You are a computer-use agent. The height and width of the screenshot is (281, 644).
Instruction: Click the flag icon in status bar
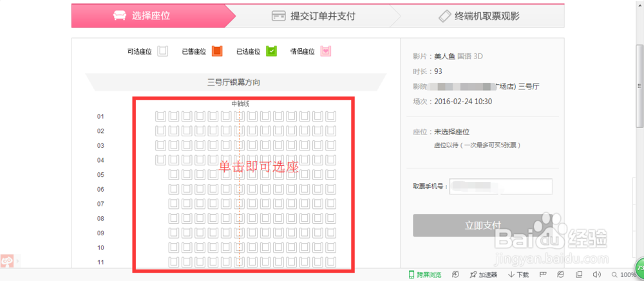click(542, 275)
